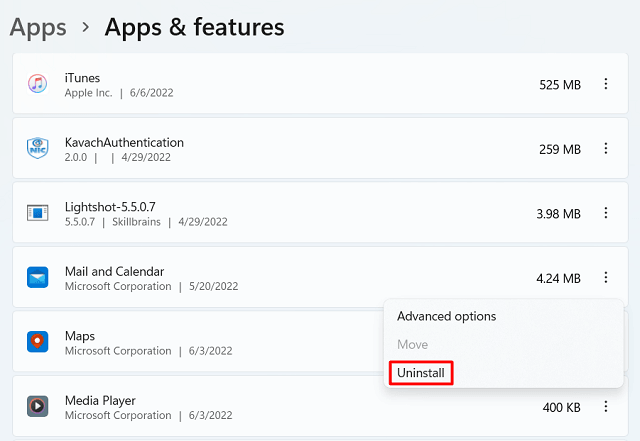
Task: Click the greyed-out Move menu entry
Action: [412, 344]
